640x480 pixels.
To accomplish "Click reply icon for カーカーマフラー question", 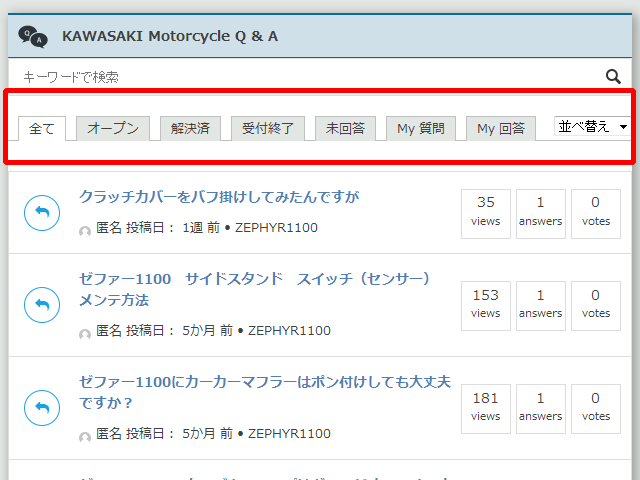I will [x=42, y=408].
